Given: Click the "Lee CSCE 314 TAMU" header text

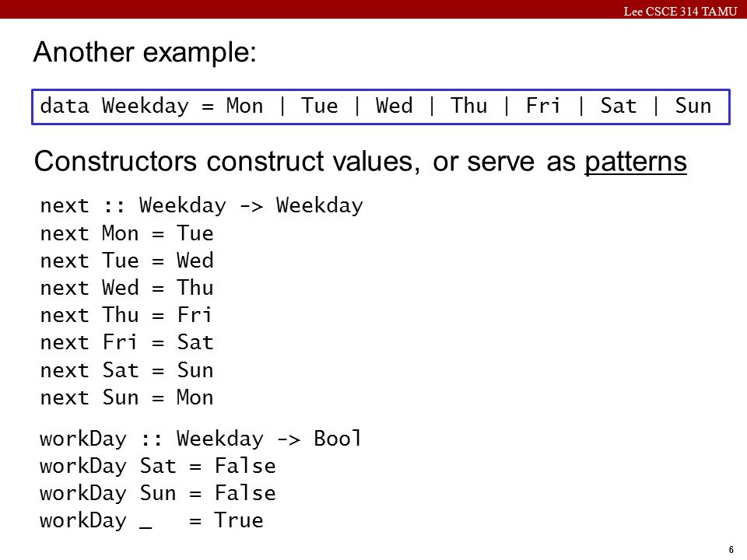Looking at the screenshot, I should tap(680, 12).
